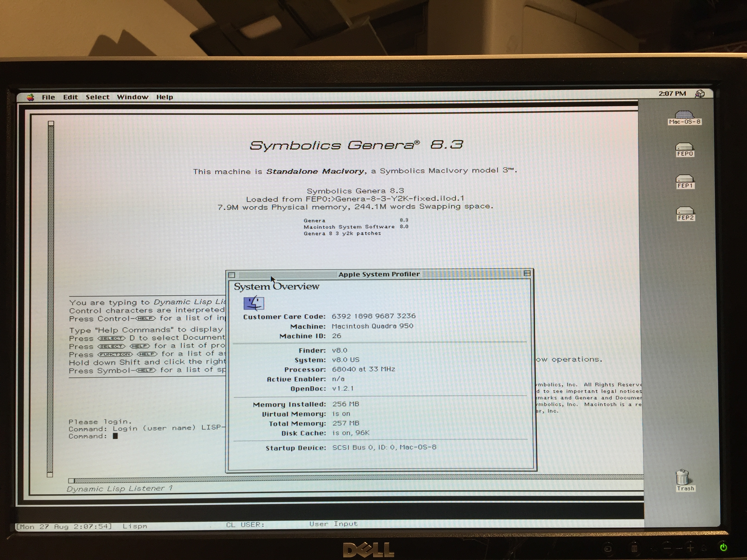Viewport: 747px width, 560px height.
Task: Click the Loaded from FEP0 world file line
Action: [x=355, y=199]
